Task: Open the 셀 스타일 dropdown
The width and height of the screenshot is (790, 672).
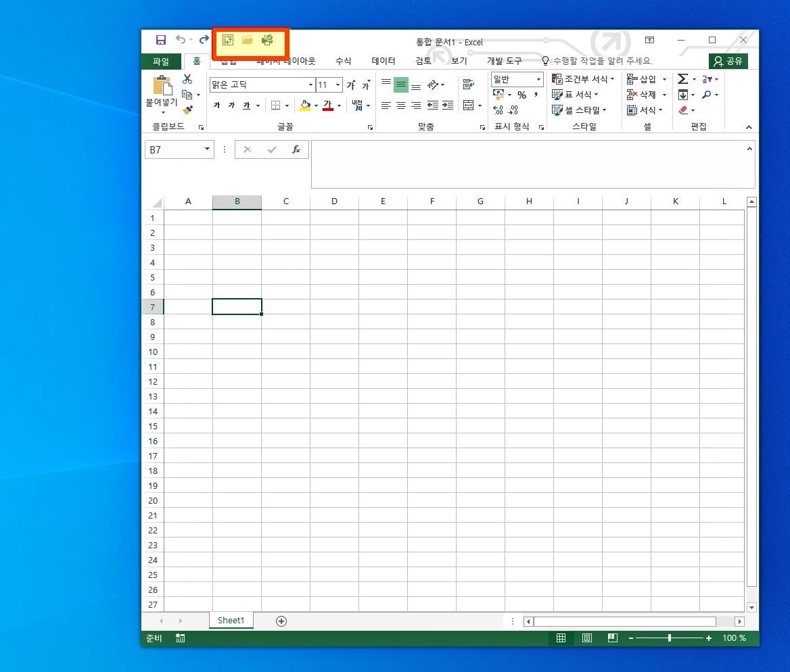Action: 580,110
